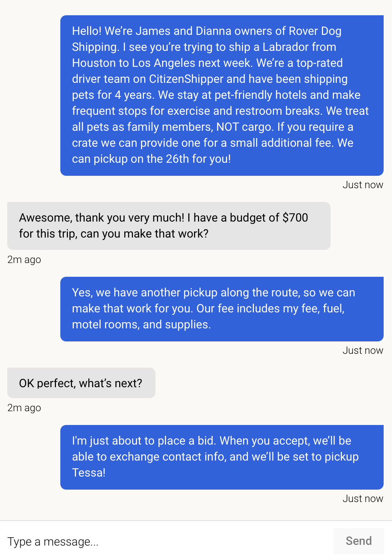Click the '$700' amount text

coord(295,218)
